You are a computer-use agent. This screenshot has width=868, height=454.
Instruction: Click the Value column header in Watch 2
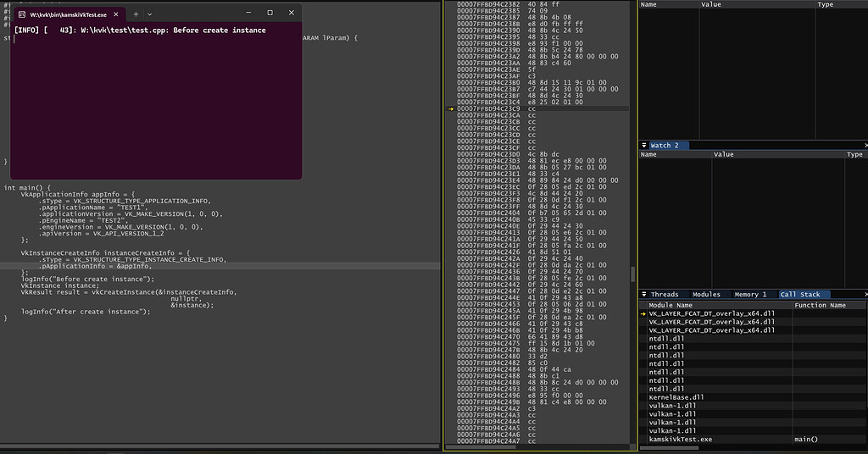click(723, 154)
